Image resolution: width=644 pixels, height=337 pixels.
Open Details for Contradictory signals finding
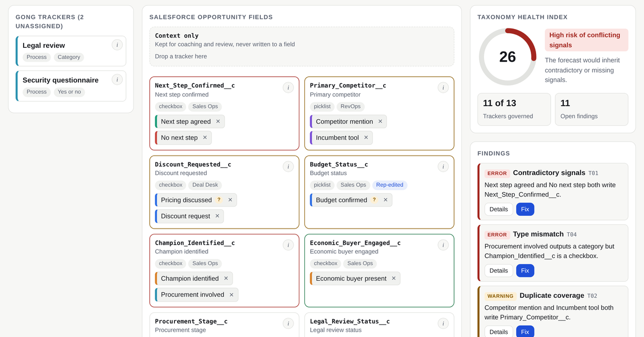pyautogui.click(x=499, y=209)
